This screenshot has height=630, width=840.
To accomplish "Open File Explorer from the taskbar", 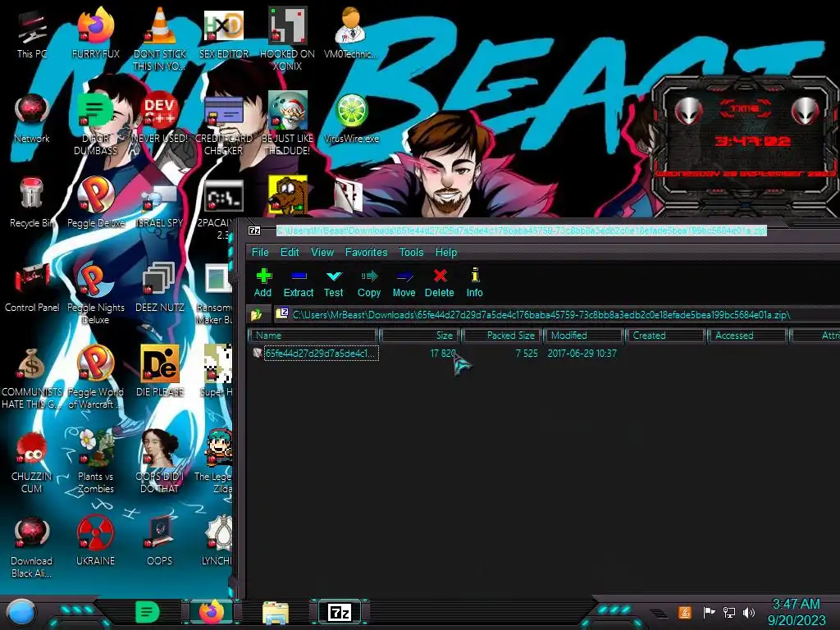I will [x=276, y=613].
